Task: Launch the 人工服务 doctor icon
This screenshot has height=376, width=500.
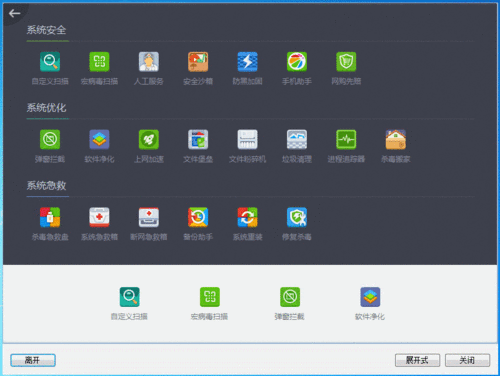Action: point(149,62)
